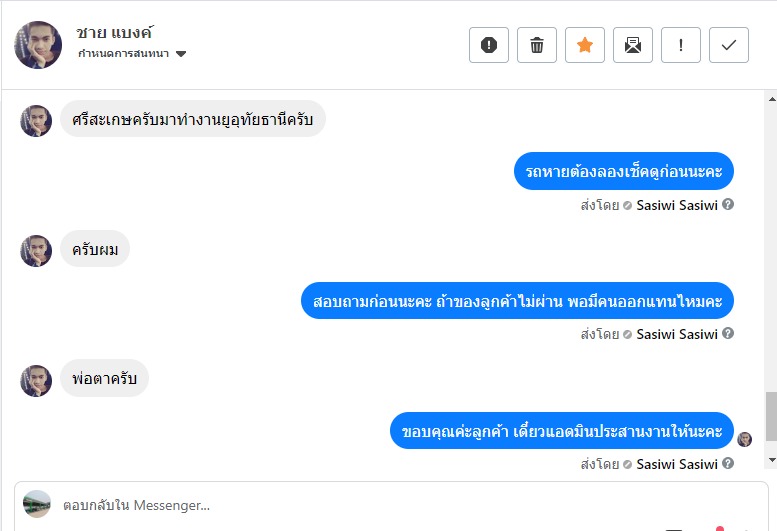Click scrollbar down arrow in chat pane
The image size is (777, 531).
pos(772,460)
